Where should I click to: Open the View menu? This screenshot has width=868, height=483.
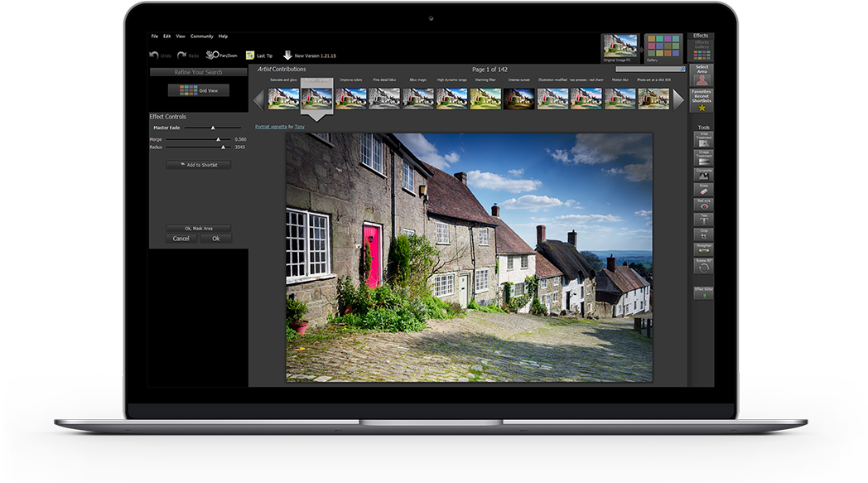click(x=181, y=36)
